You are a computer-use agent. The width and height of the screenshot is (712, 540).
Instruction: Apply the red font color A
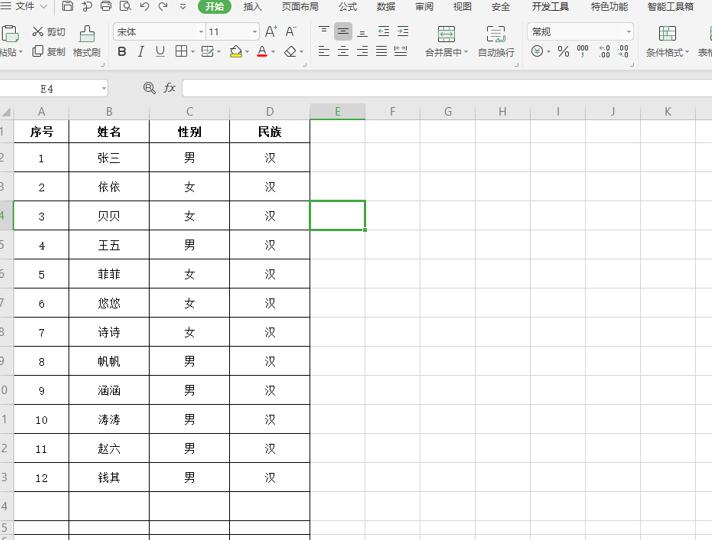tap(262, 51)
